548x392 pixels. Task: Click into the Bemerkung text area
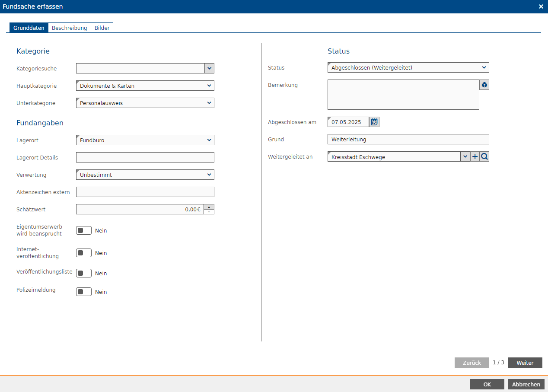pos(403,95)
